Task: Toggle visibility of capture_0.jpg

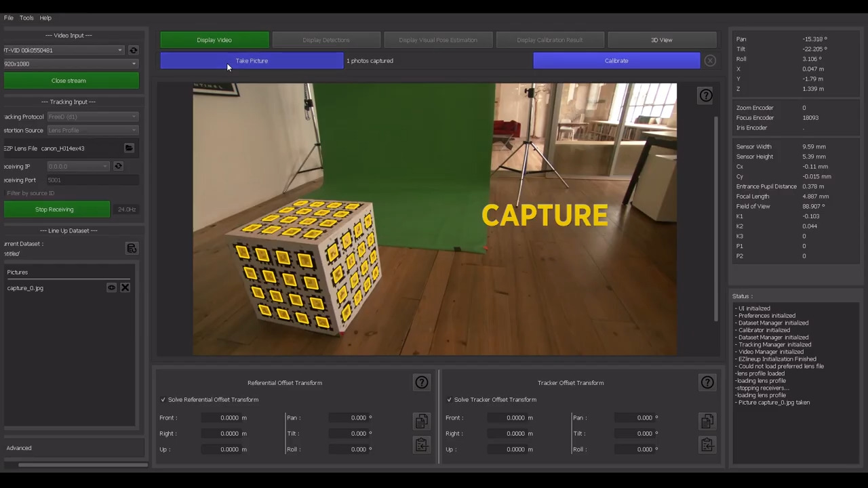Action: pyautogui.click(x=111, y=288)
